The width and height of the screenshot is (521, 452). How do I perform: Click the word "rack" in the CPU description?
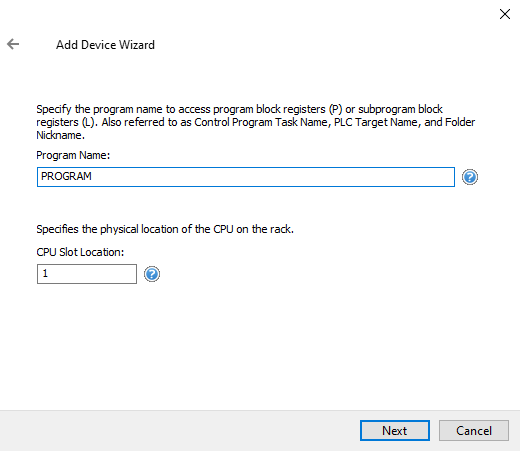(283, 229)
